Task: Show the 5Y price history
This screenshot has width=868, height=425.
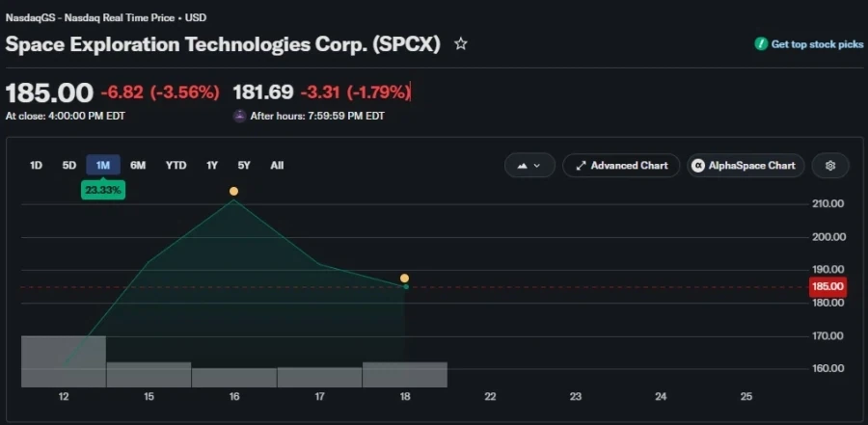Action: point(244,166)
